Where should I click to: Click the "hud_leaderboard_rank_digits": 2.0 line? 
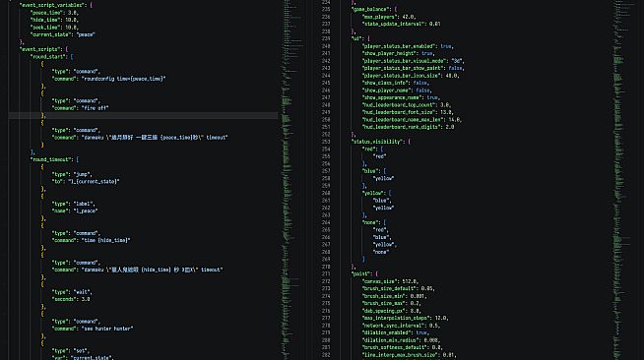409,127
